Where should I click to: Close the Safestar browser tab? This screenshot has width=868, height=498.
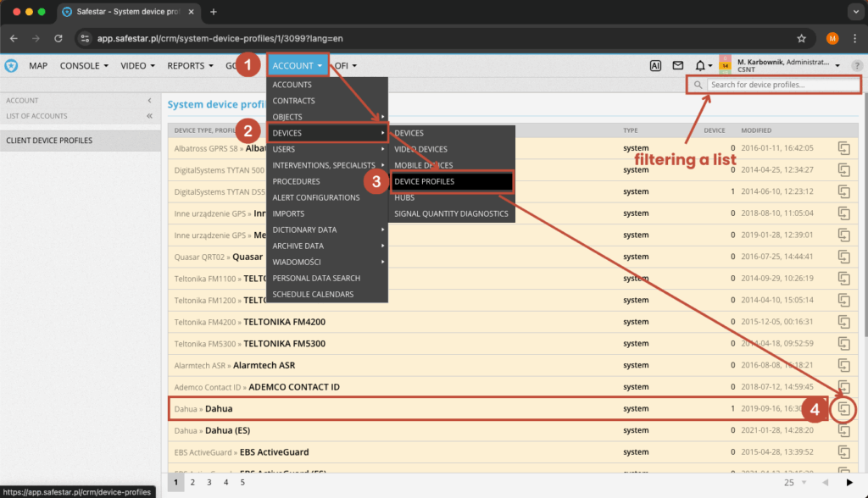coord(191,12)
